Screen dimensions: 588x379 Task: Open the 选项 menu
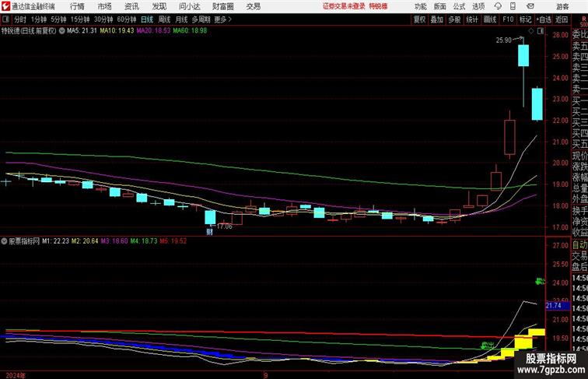tap(478, 6)
